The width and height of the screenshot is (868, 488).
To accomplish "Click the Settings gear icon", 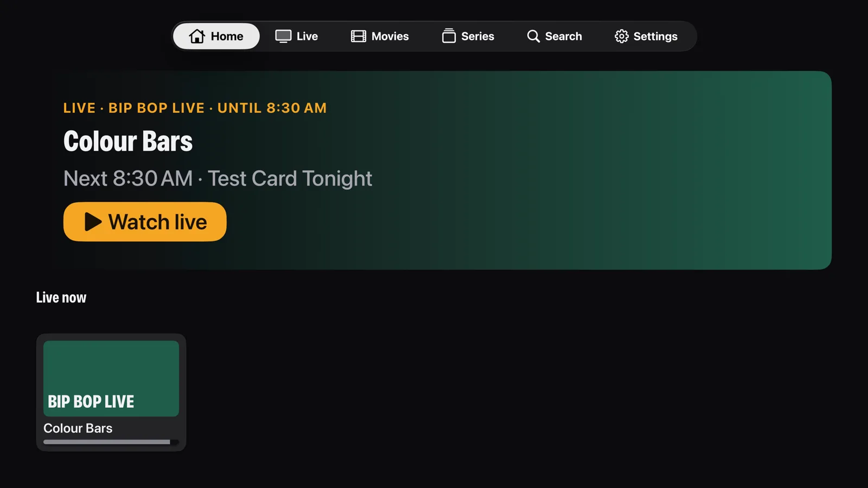I will [621, 36].
